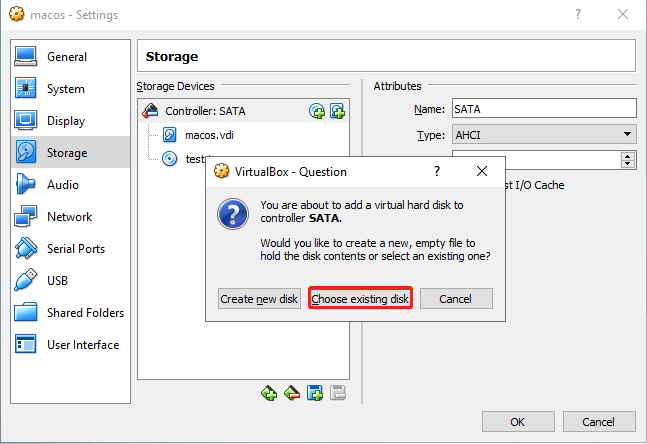The width and height of the screenshot is (647, 444).
Task: Close the VirtualBox Question dialog
Action: [x=482, y=171]
